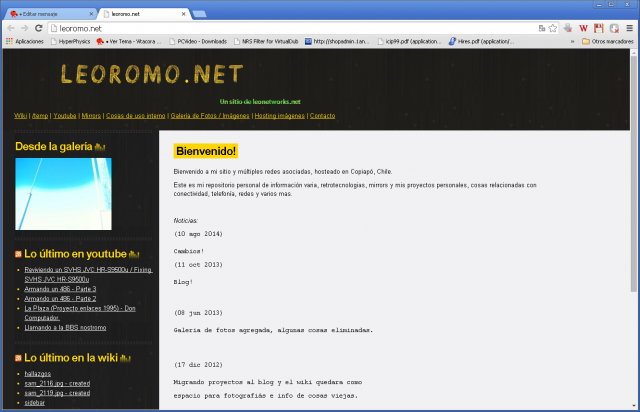Go to Galería de Fotos / Imágenes
Viewport: 640px width, 412px height.
click(210, 116)
